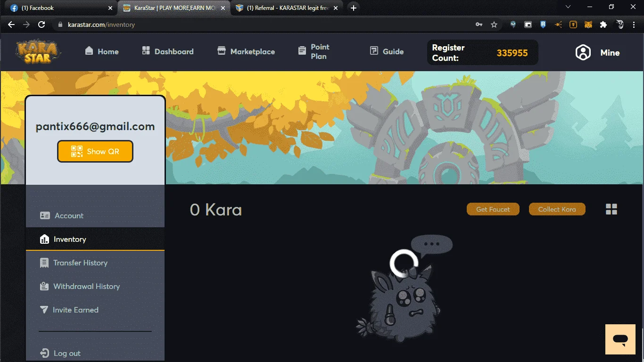Open the picture-in-picture extension
644x362 pixels.
tap(528, 25)
